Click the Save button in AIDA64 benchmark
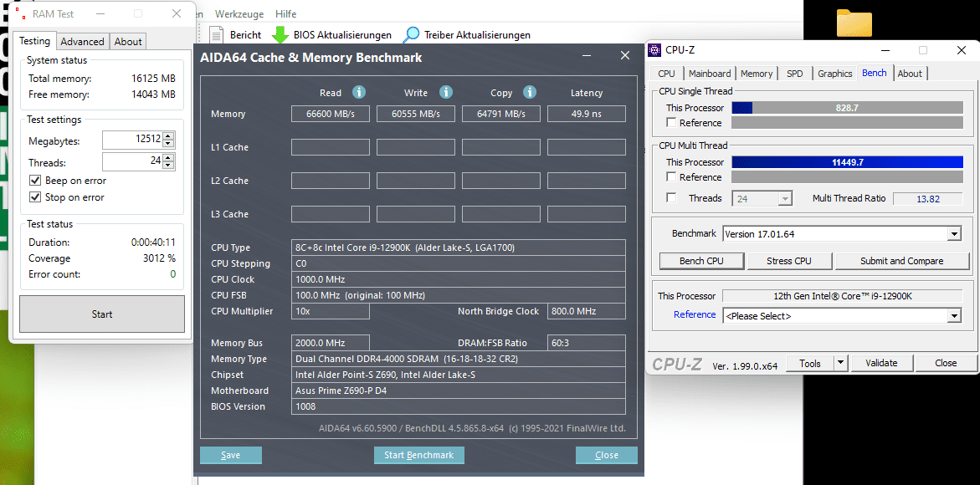Image resolution: width=980 pixels, height=485 pixels. (x=231, y=455)
